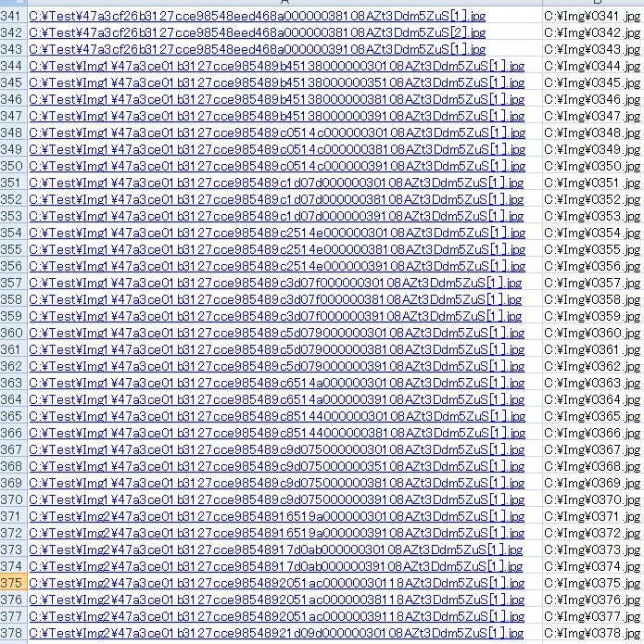Viewport: 644px width, 644px height.
Task: Select cell containing C:¥Img¥0362.jpg
Action: [593, 366]
